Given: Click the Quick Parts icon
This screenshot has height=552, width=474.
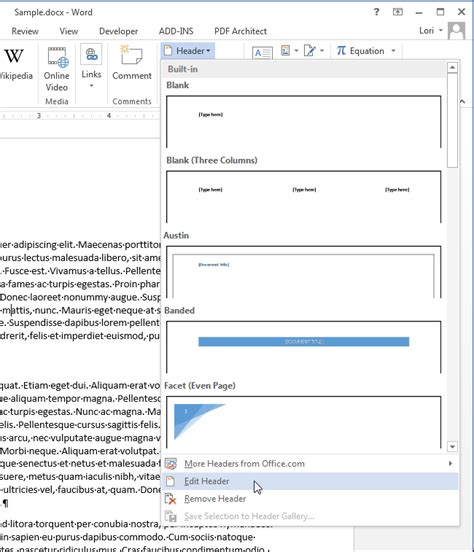Looking at the screenshot, I should pos(286,51).
